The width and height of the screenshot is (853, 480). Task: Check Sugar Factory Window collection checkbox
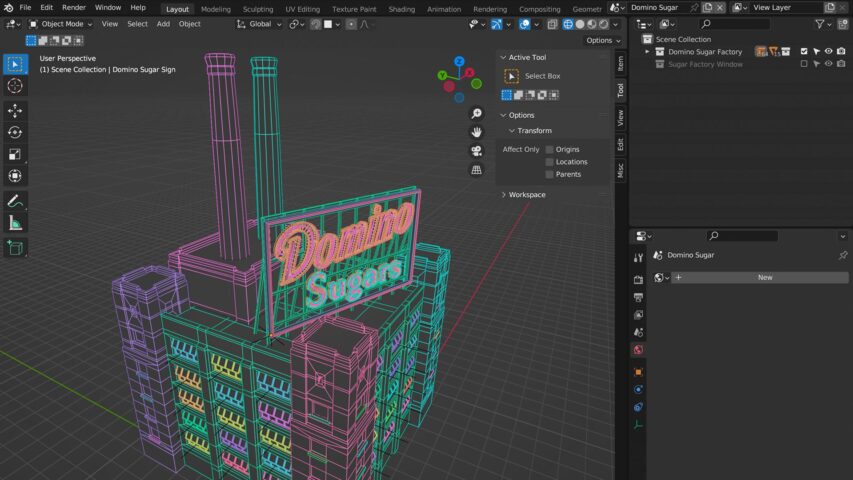pos(804,64)
